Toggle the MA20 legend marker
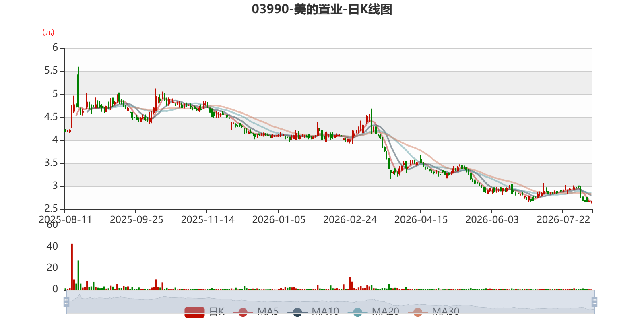Screen dimensions: 644x322 (357, 312)
